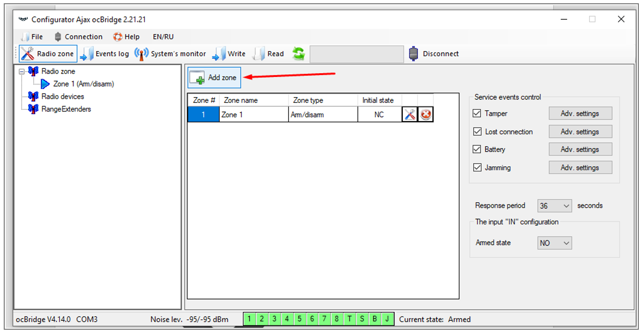The width and height of the screenshot is (644, 333).
Task: Click the Initial state column header
Action: 379,100
